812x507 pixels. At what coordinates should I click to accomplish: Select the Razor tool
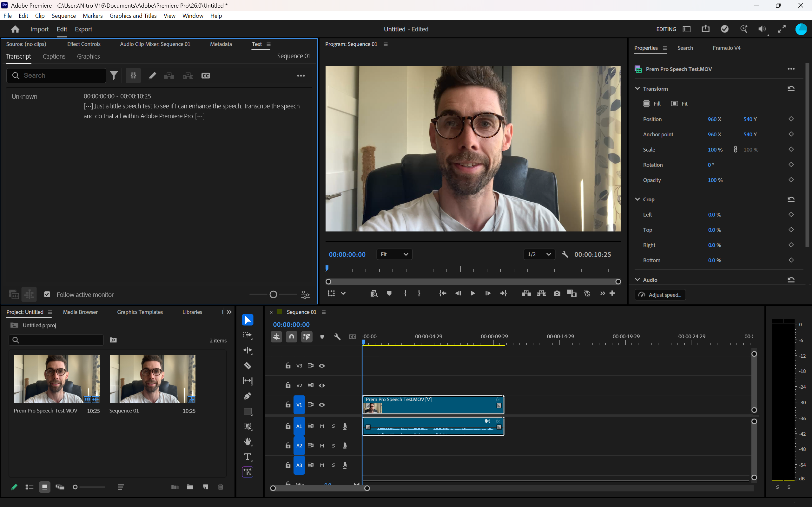tap(248, 366)
